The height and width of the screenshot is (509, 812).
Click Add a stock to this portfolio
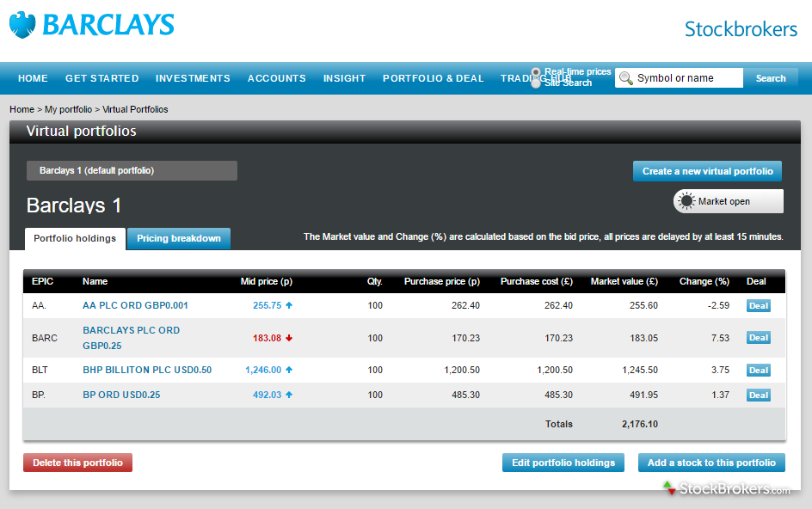point(711,463)
